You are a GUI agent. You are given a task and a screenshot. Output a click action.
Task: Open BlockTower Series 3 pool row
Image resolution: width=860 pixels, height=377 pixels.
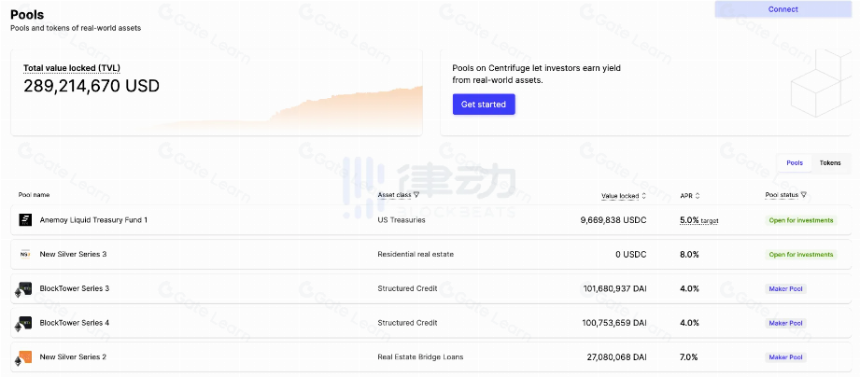click(x=431, y=289)
